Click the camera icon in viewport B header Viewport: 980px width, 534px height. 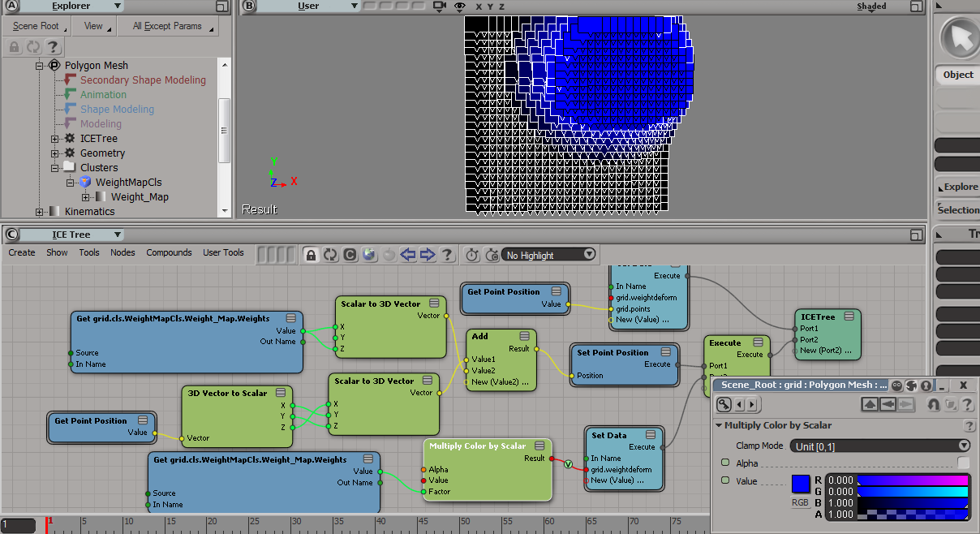pyautogui.click(x=440, y=6)
